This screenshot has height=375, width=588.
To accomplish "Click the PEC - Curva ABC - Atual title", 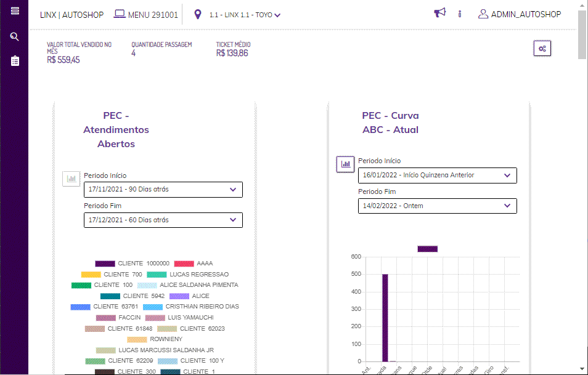I will [x=390, y=123].
